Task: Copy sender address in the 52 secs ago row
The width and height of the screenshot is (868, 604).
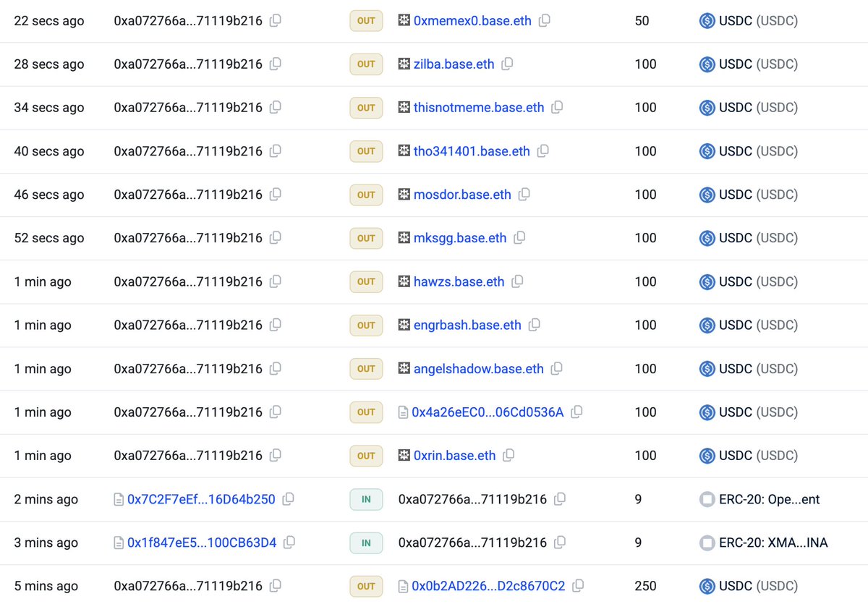Action: [276, 237]
